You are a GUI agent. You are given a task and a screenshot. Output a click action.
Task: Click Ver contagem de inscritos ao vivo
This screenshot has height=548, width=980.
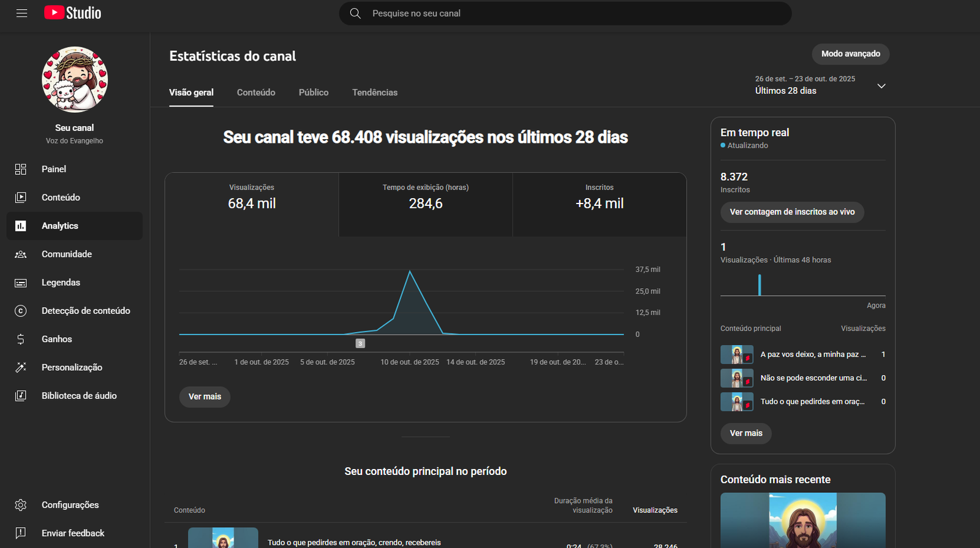[792, 212]
